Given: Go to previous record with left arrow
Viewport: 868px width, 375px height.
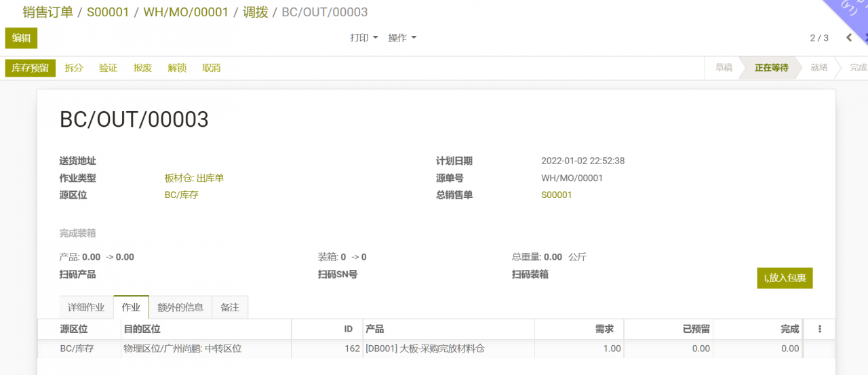Looking at the screenshot, I should pos(849,38).
